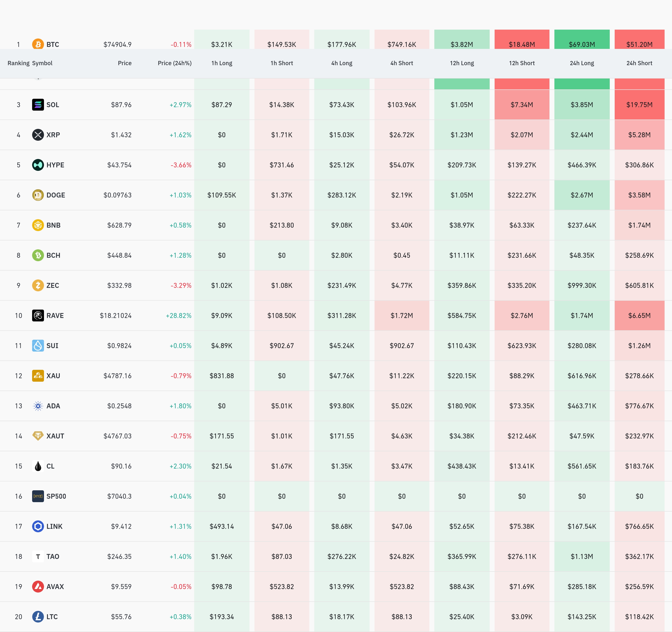Open the XAUT symbol link
This screenshot has width=672, height=632.
point(55,436)
